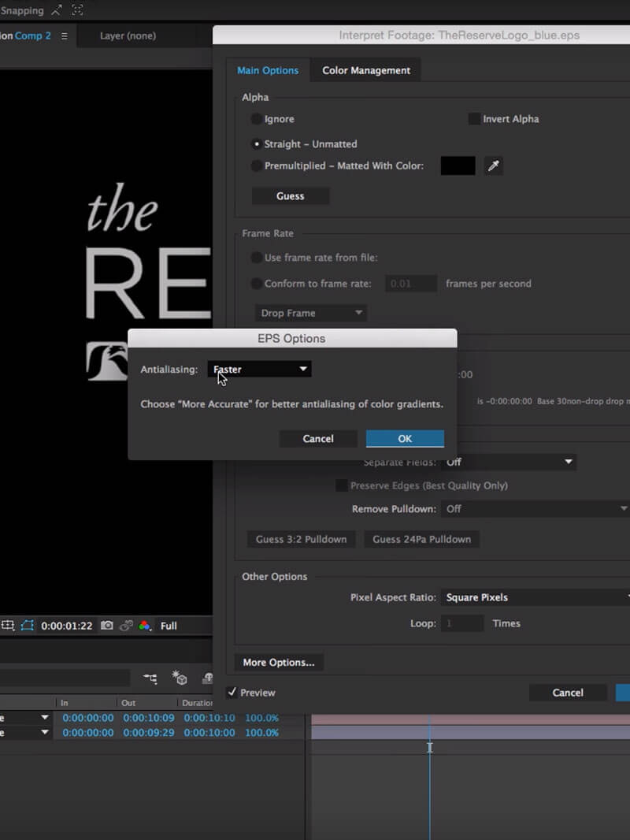Image resolution: width=630 pixels, height=840 pixels.
Task: Click the Duration column header
Action: (197, 703)
